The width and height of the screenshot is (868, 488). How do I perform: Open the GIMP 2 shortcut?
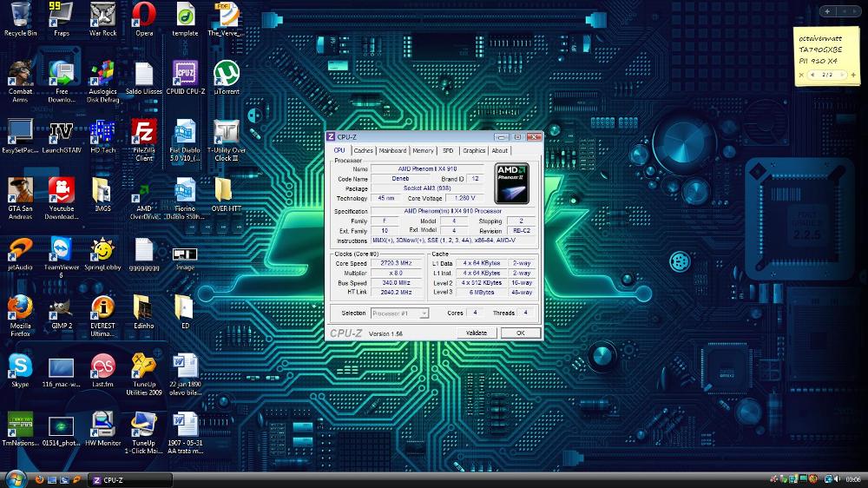pos(62,312)
